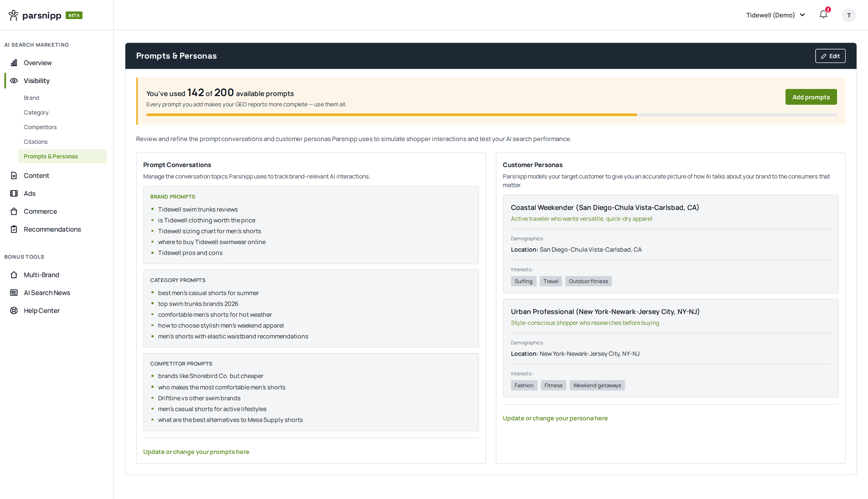
Task: Click the pencil icon in Edit button
Action: [824, 56]
